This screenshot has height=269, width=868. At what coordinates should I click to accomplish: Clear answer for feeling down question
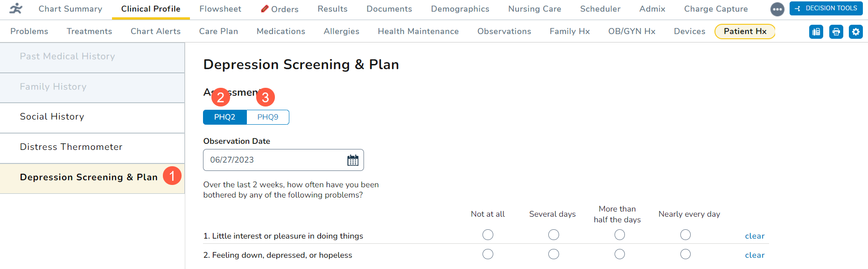pyautogui.click(x=755, y=255)
